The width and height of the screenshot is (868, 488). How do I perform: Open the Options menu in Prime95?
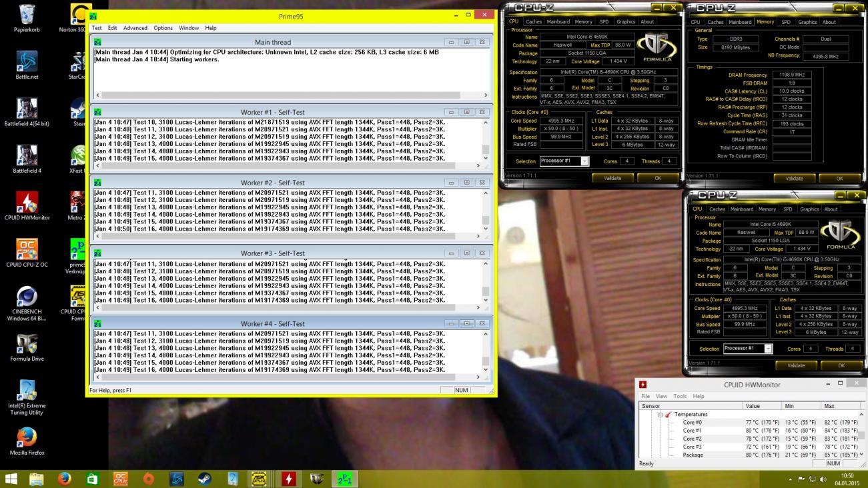tap(163, 28)
